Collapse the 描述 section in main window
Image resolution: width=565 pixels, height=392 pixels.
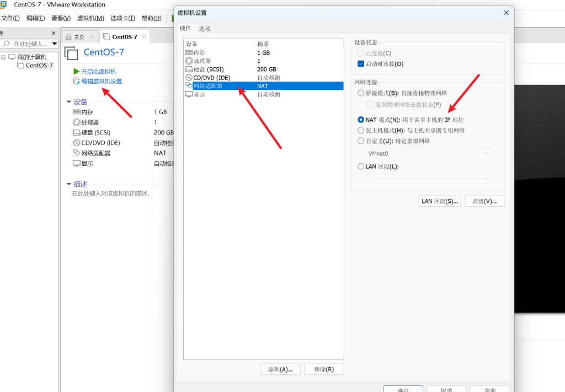(69, 184)
